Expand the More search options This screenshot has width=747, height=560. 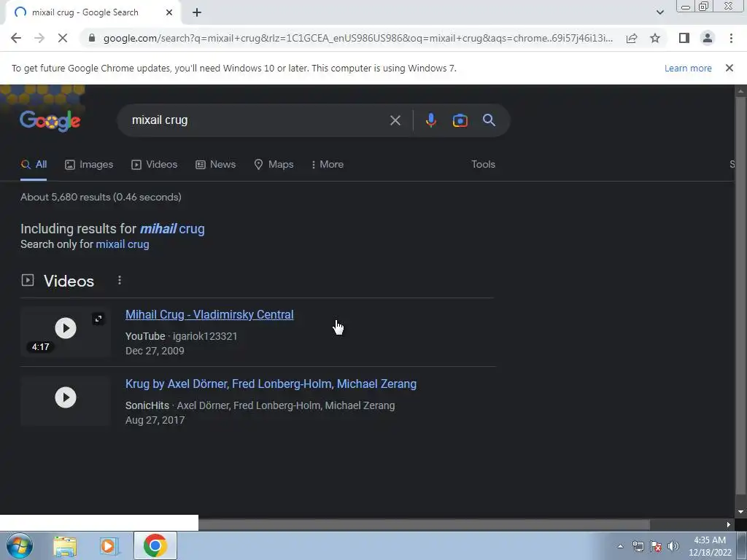(x=327, y=164)
